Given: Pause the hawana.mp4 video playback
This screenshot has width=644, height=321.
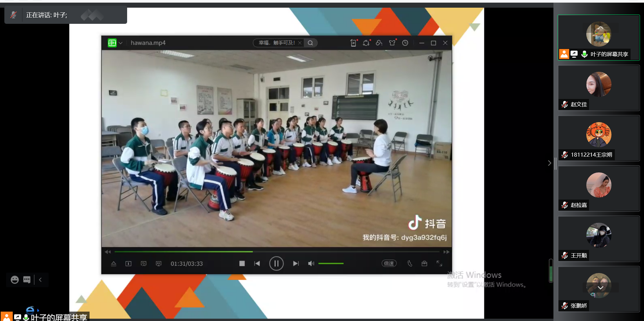Looking at the screenshot, I should coord(276,264).
